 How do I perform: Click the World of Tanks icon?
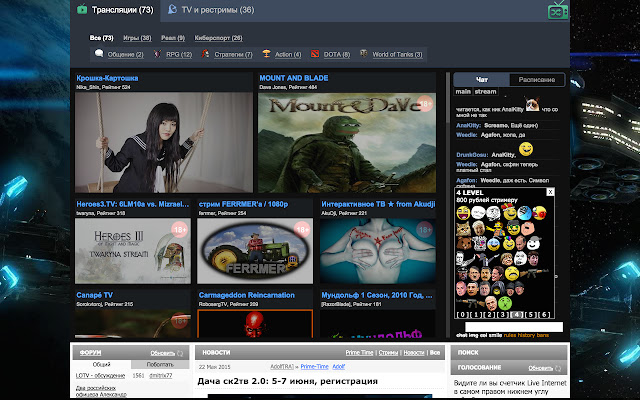click(364, 53)
